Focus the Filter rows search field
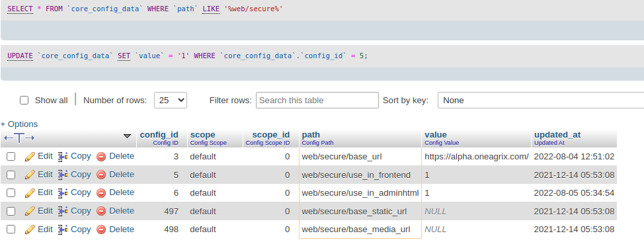Image resolution: width=644 pixels, height=250 pixels. (317, 100)
